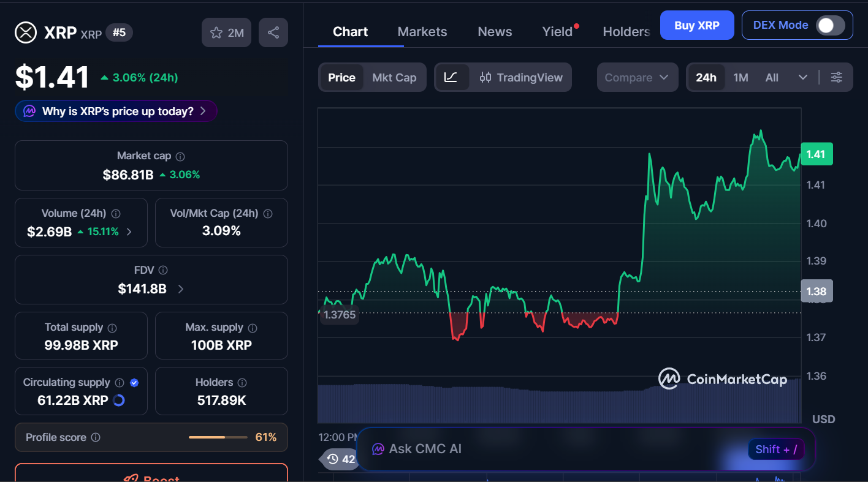Image resolution: width=868 pixels, height=482 pixels.
Task: Switch the chart to Mkt Cap view
Action: click(x=394, y=77)
